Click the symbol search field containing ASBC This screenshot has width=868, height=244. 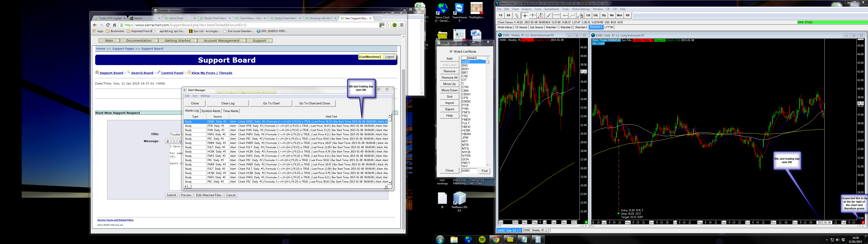coord(469,171)
